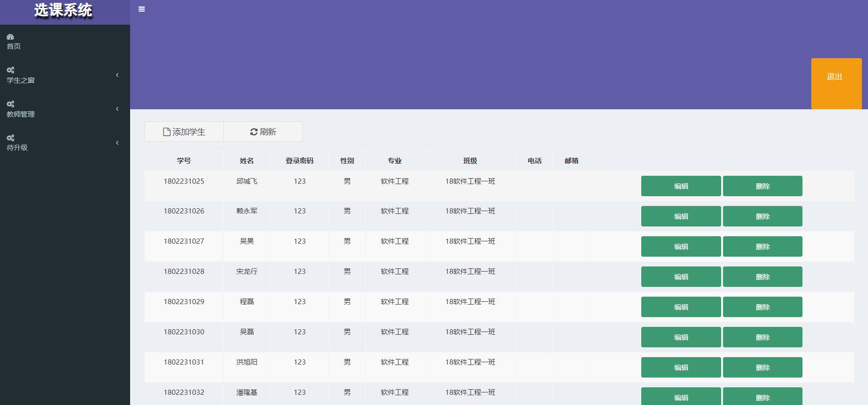Delete the 宋龙行 student record
Viewport: 868px width, 405px height.
point(763,277)
